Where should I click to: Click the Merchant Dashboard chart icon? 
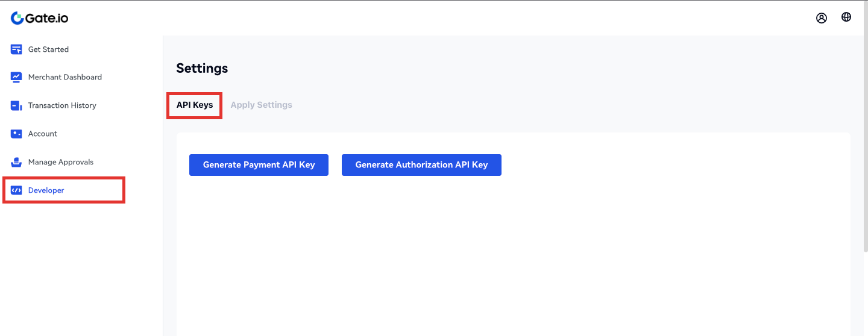16,77
